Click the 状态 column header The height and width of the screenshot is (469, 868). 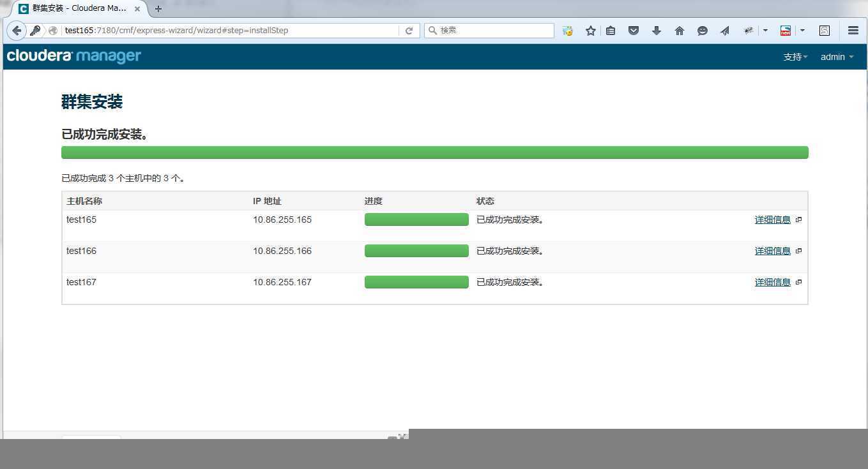click(485, 201)
